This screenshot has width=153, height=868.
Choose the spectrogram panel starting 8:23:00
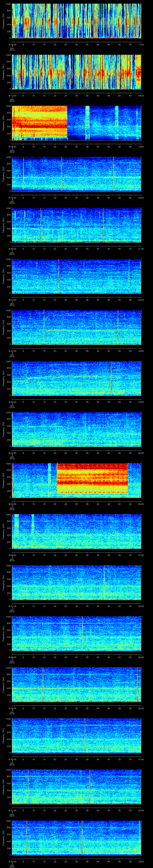(77, 378)
